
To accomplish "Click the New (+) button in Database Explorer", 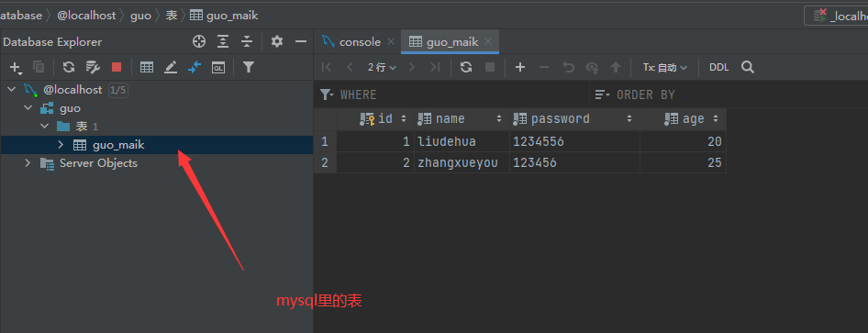I will 16,68.
